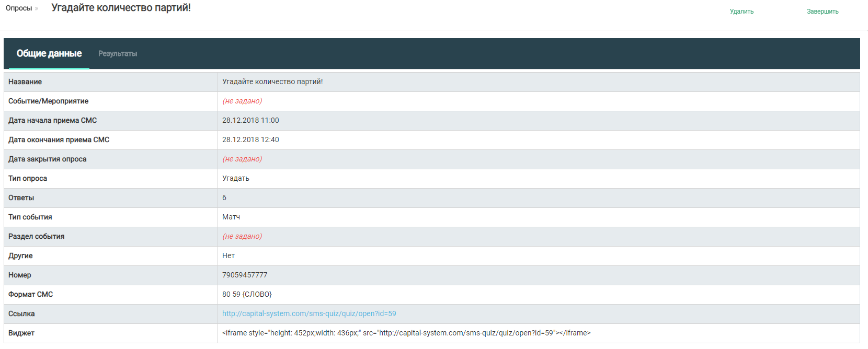868x349 pixels.
Task: Click the Виджет row label
Action: (x=21, y=333)
